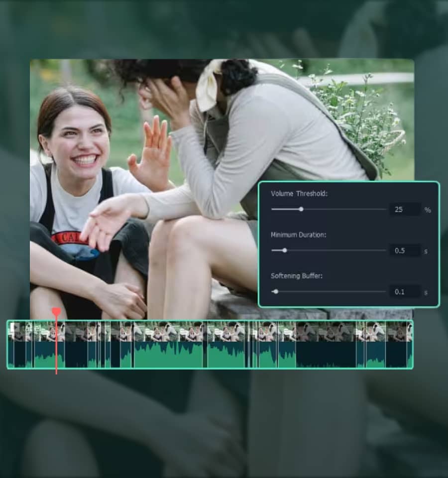The width and height of the screenshot is (448, 478).
Task: Click the red playhead marker on timeline
Action: 56,312
